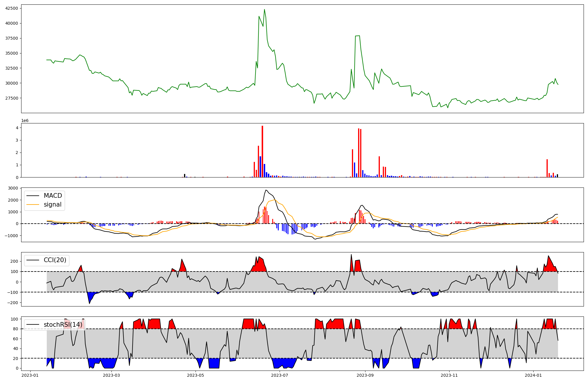This screenshot has width=588, height=382.
Task: Click the stochRSI(14) legend entry
Action: pos(63,325)
